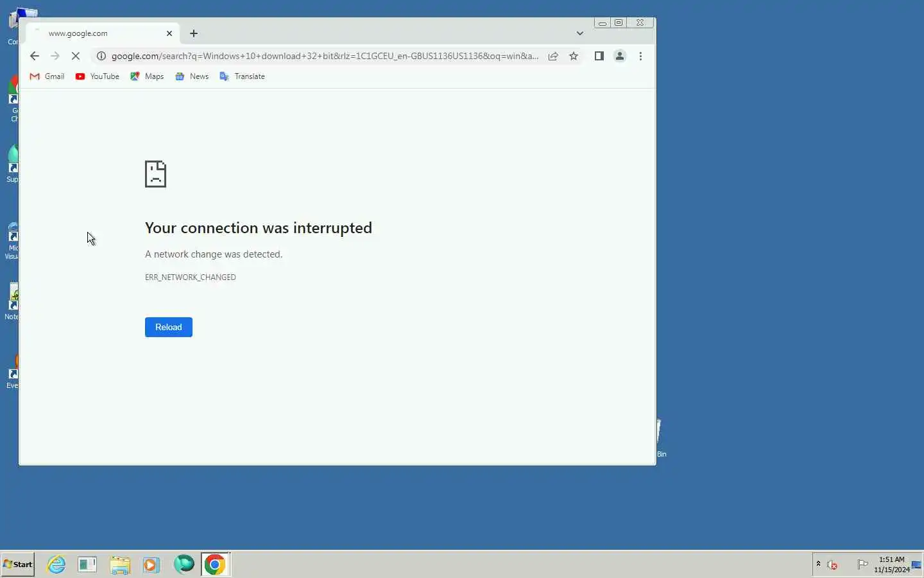The width and height of the screenshot is (924, 578).
Task: Open the file explorer folder taskbar icon
Action: pyautogui.click(x=120, y=565)
